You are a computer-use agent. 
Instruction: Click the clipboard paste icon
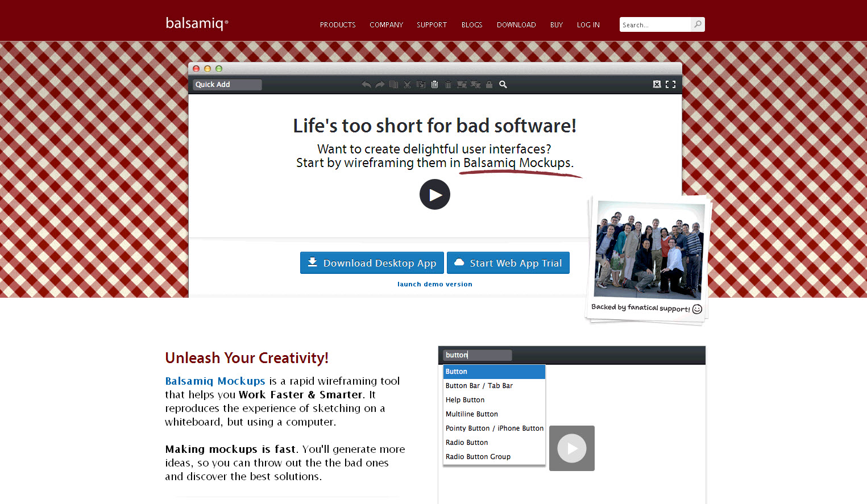click(434, 85)
